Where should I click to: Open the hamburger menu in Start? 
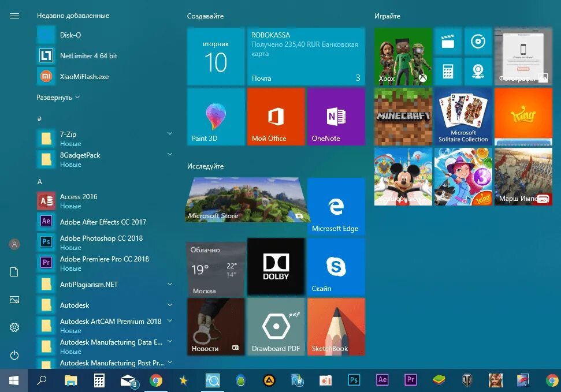[14, 16]
